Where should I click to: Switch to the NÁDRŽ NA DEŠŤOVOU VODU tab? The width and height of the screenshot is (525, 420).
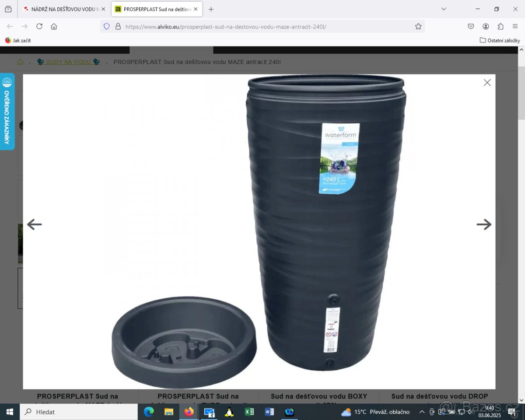[x=63, y=9]
